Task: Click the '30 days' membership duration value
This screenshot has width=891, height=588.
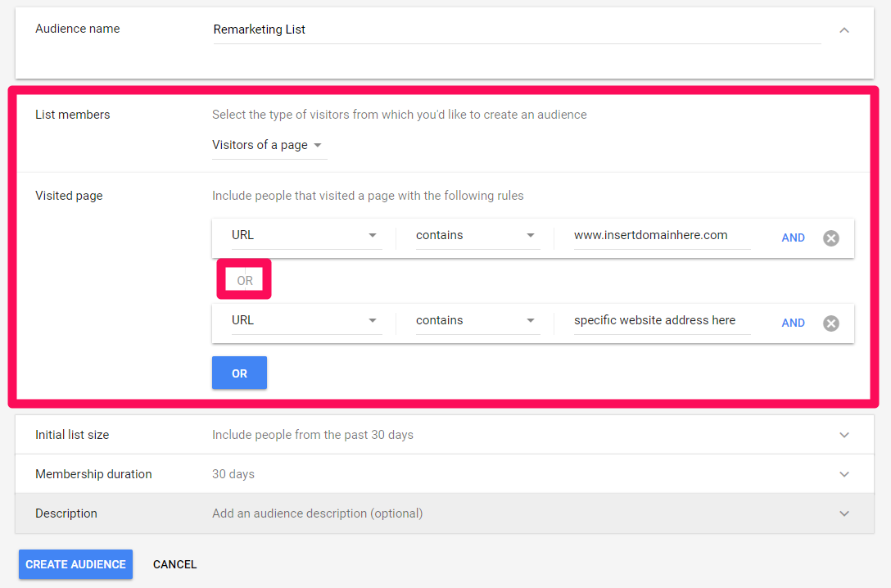Action: click(233, 474)
